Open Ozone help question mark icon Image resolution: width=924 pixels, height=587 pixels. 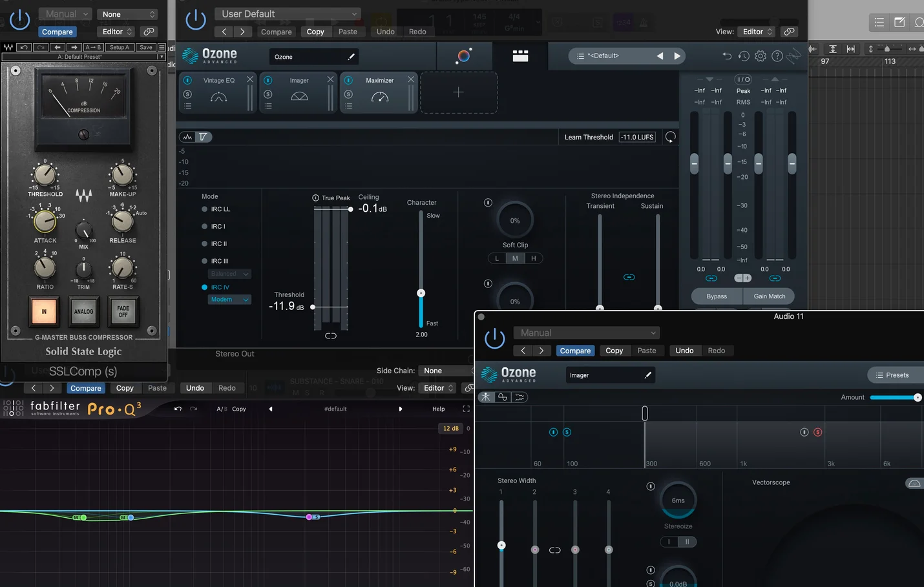coord(777,56)
